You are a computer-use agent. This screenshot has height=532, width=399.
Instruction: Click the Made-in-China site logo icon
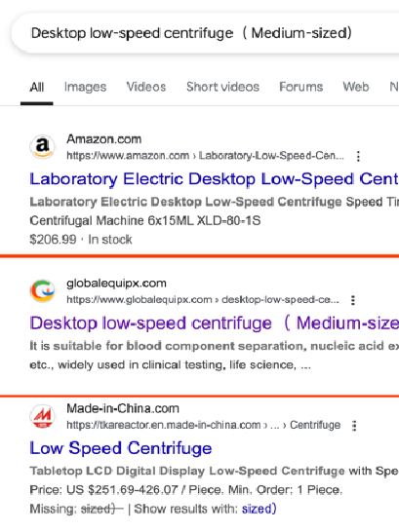click(42, 416)
